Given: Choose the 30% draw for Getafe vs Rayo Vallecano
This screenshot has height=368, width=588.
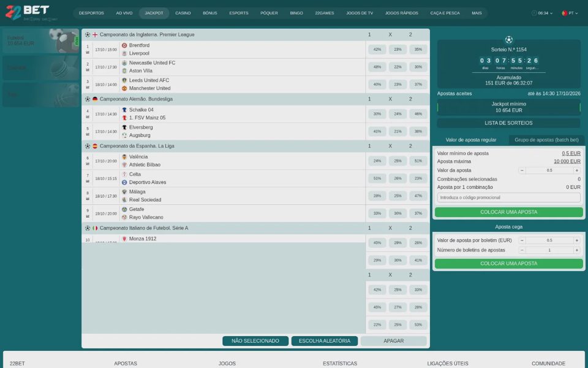Looking at the screenshot, I should click(398, 213).
